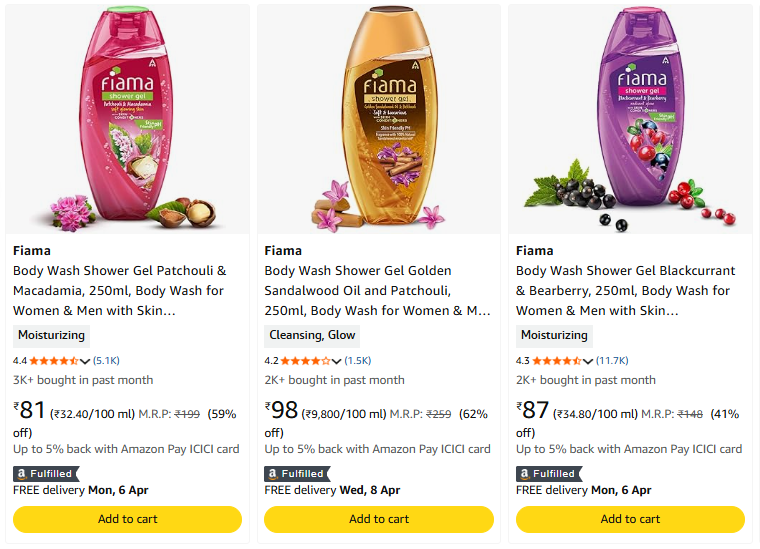760x549 pixels.
Task: View the 11.7K reviews count link
Action: [x=612, y=361]
